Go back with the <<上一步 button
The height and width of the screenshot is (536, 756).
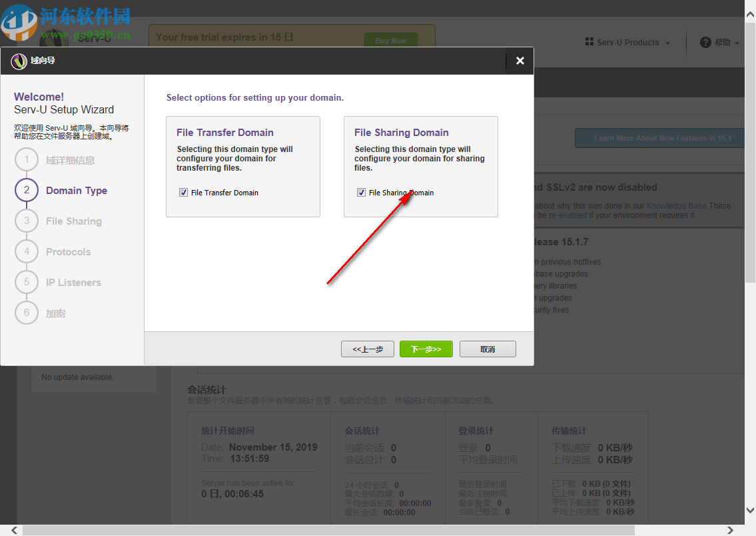tap(368, 349)
